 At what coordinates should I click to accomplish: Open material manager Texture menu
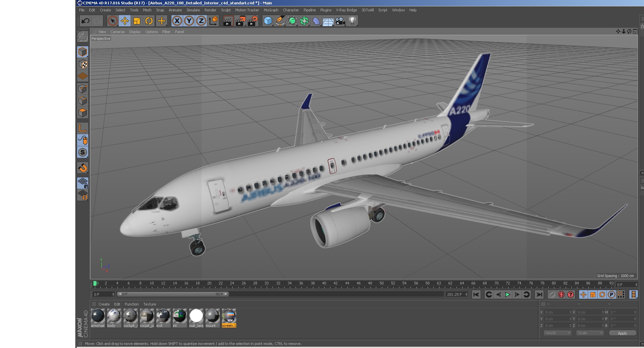[x=150, y=304]
